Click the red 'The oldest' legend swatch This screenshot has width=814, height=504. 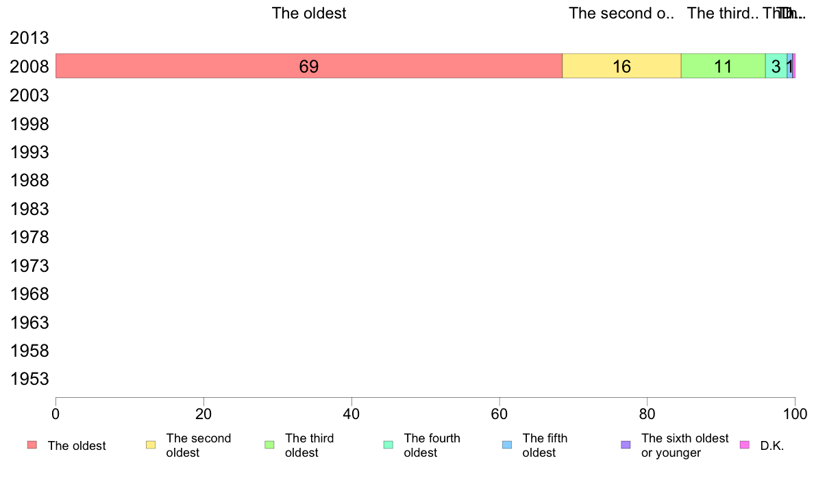(32, 445)
